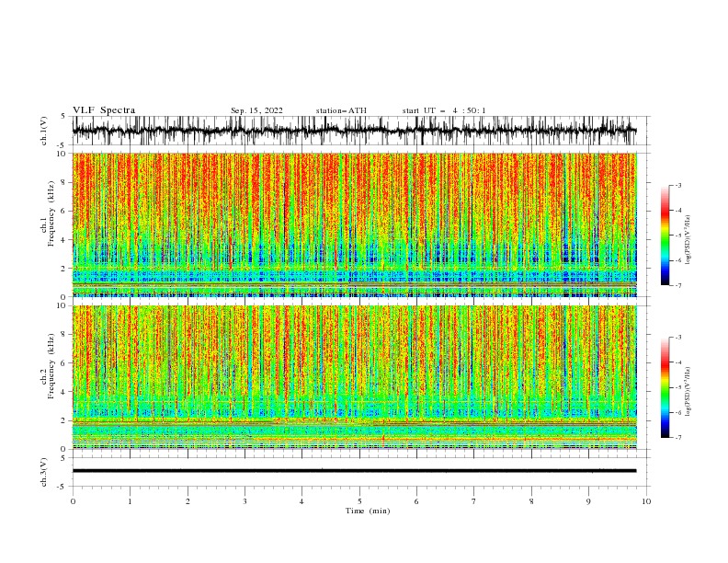Click the upper 'log(PSD)(V²/Hz)' colorbar label
Screen dimensions: 728x563
[688, 240]
